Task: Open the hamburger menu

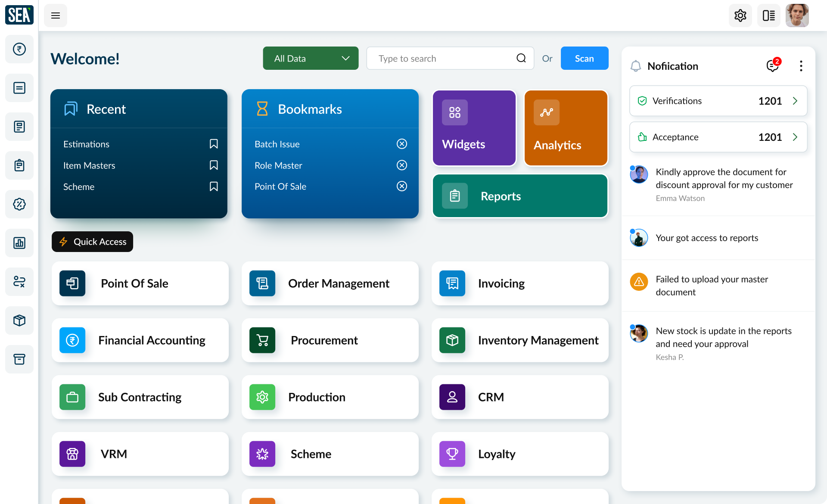Action: (56, 16)
